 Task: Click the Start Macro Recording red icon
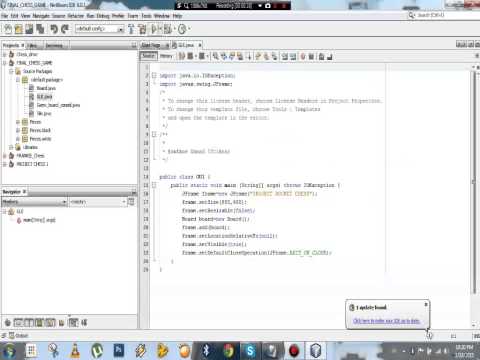(x=303, y=56)
